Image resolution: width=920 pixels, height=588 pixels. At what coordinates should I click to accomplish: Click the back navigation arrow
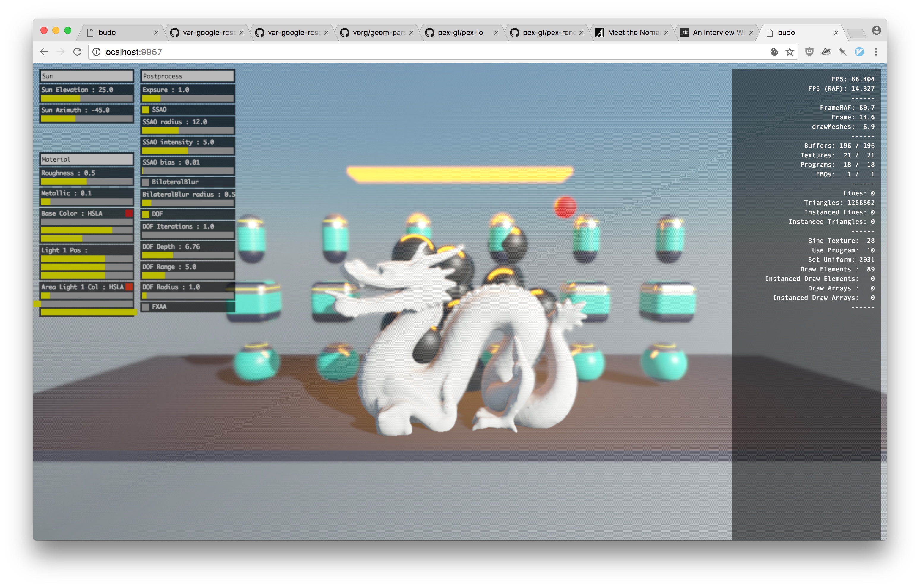pos(44,52)
